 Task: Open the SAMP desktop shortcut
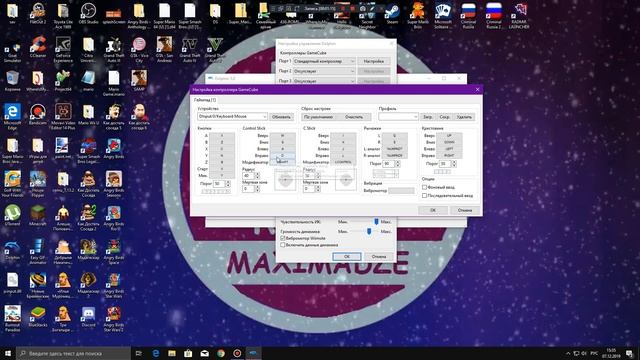pyautogui.click(x=139, y=81)
